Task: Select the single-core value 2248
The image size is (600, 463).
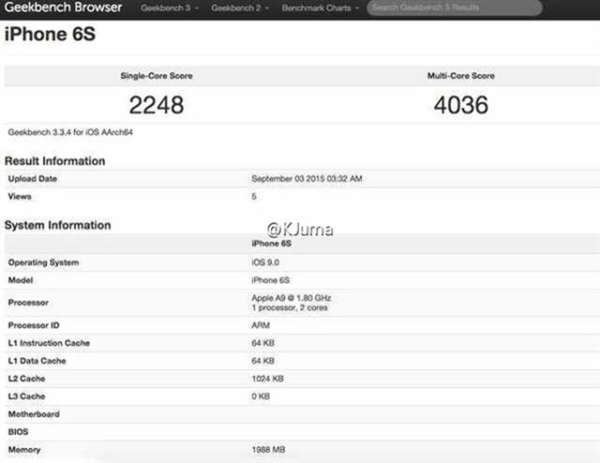Action: point(157,105)
